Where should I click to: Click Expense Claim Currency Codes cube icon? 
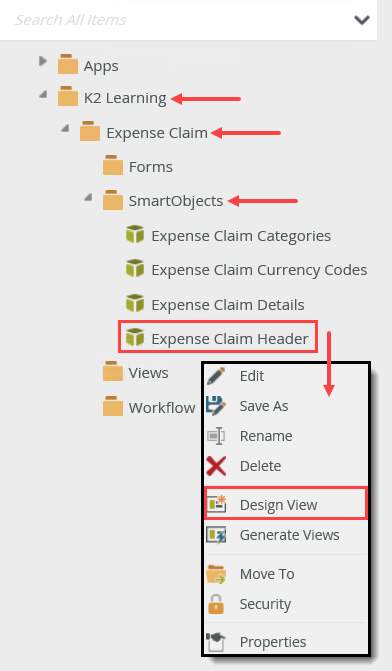(x=135, y=269)
